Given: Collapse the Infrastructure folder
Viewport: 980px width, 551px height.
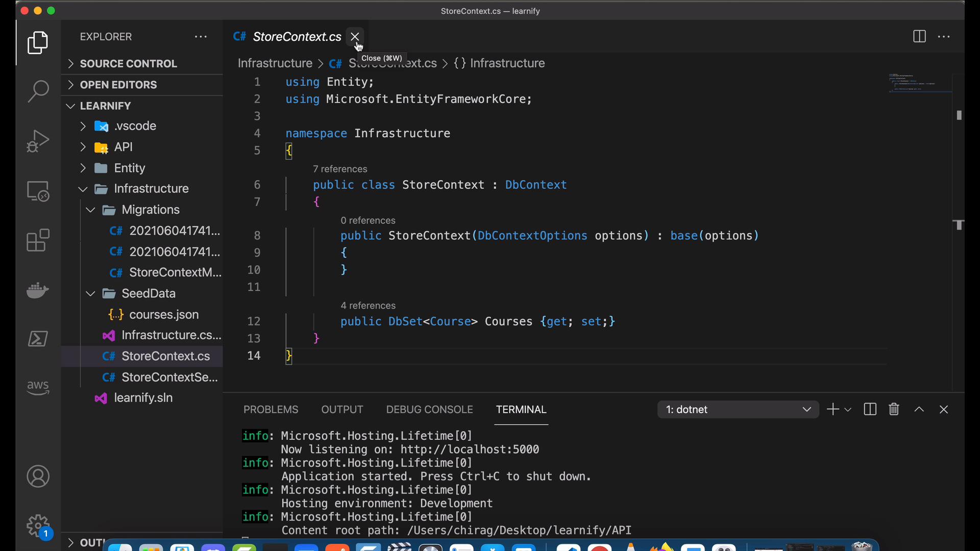Looking at the screenshot, I should click(142, 189).
